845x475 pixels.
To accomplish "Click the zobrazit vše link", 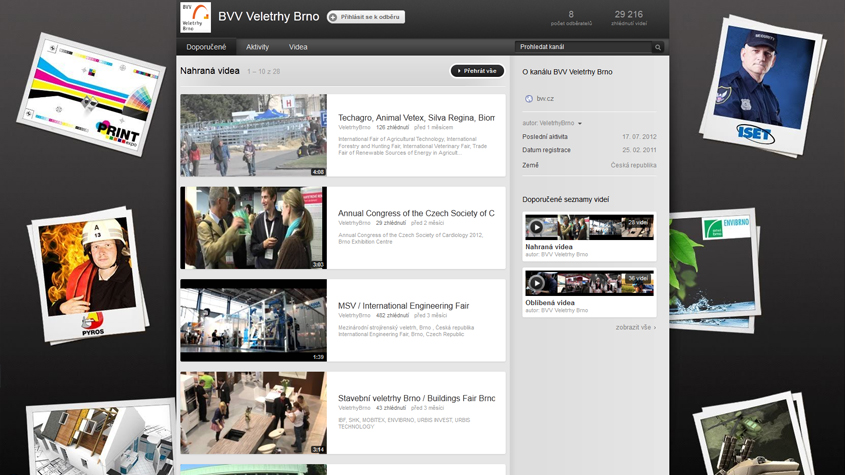I will (635, 327).
